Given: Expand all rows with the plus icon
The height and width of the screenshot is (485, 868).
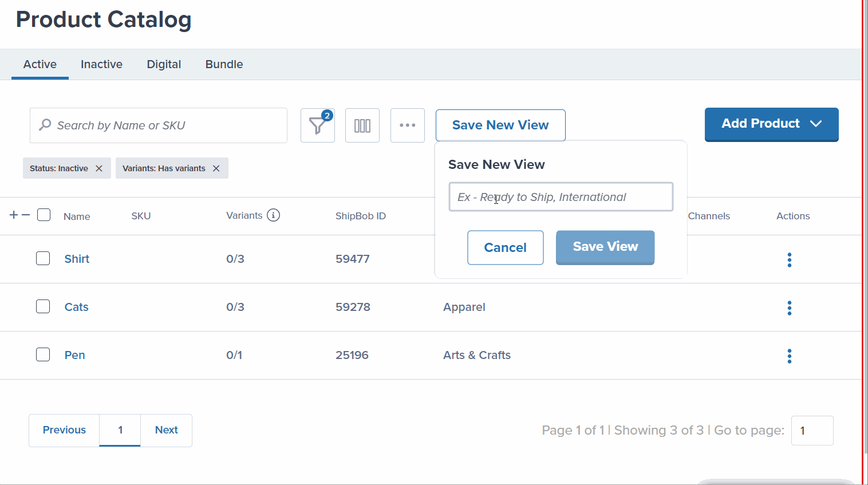Looking at the screenshot, I should coord(13,214).
